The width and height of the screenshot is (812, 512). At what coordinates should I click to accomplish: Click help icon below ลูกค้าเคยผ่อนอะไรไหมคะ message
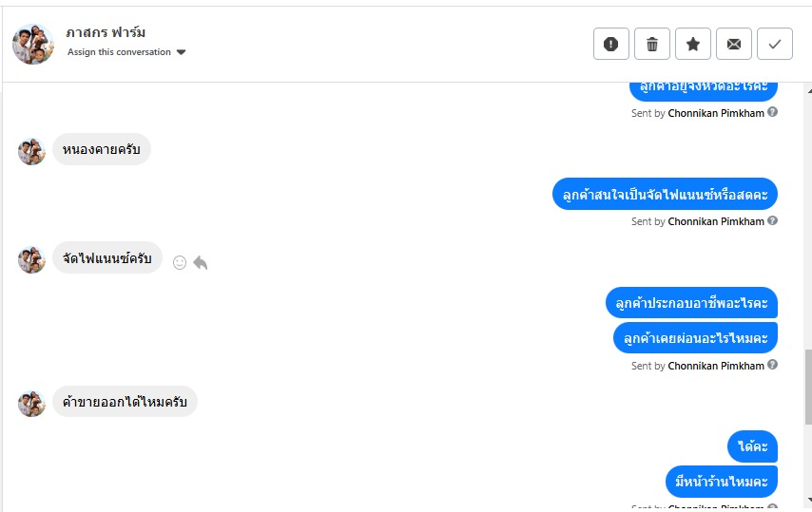[772, 365]
